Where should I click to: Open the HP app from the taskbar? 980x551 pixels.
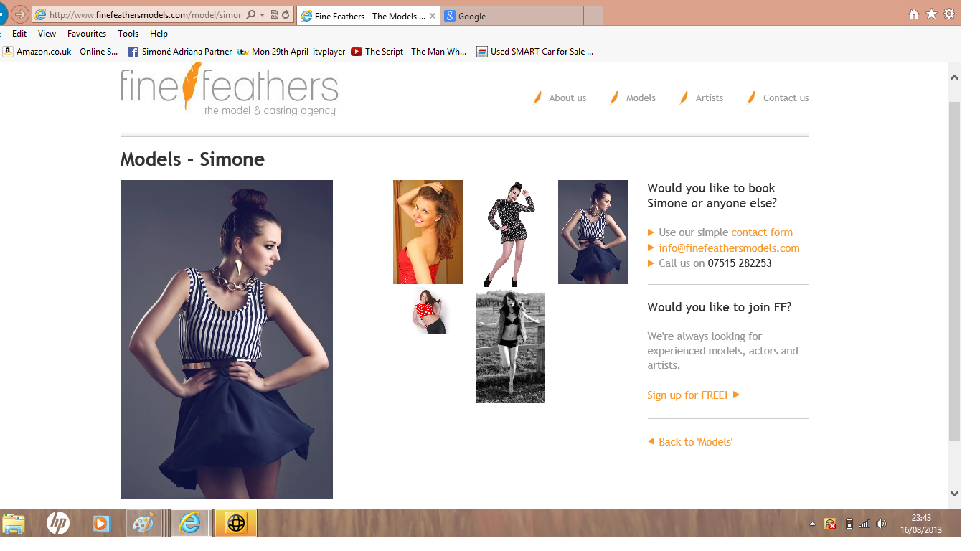(x=57, y=523)
